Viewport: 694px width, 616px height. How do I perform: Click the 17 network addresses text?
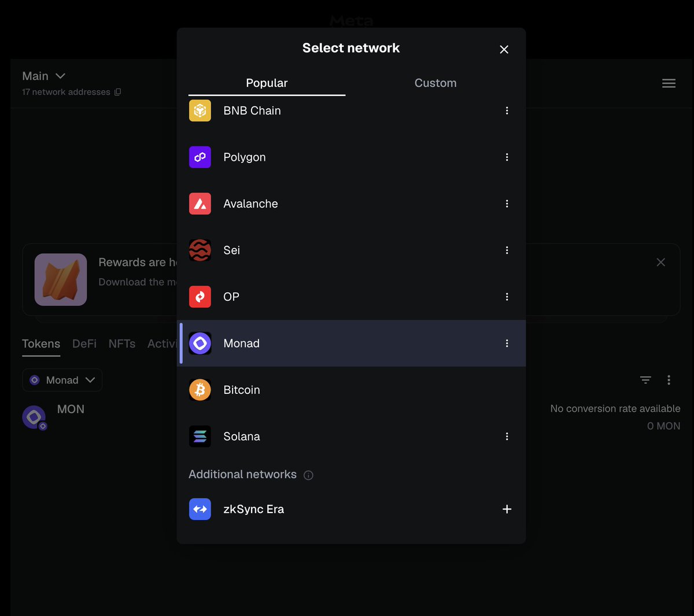(x=66, y=92)
